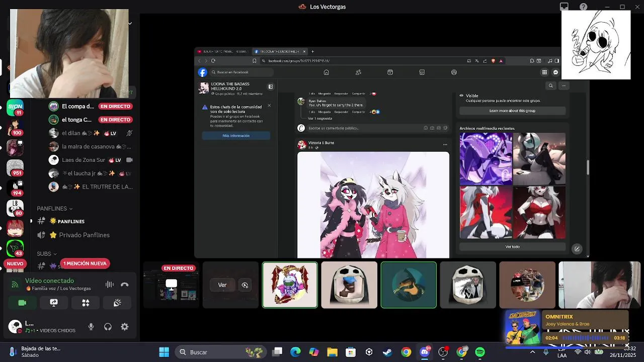
Task: Open Victoria J. Burns post options menu
Action: [445, 145]
